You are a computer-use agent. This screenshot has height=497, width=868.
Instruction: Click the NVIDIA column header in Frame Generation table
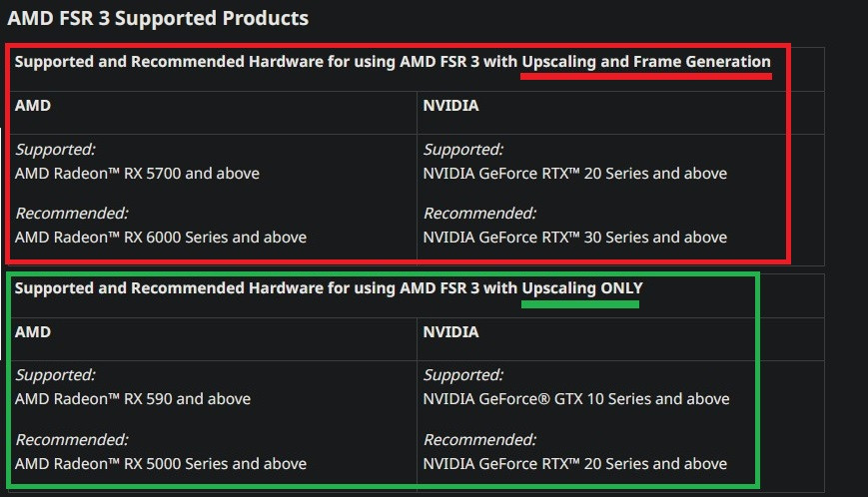450,105
